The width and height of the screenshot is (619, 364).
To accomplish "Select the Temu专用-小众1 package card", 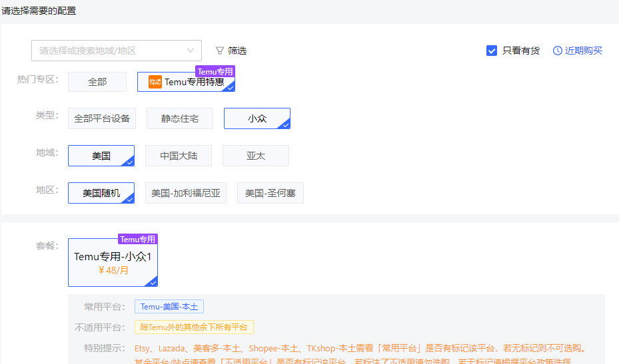I will coord(113,262).
